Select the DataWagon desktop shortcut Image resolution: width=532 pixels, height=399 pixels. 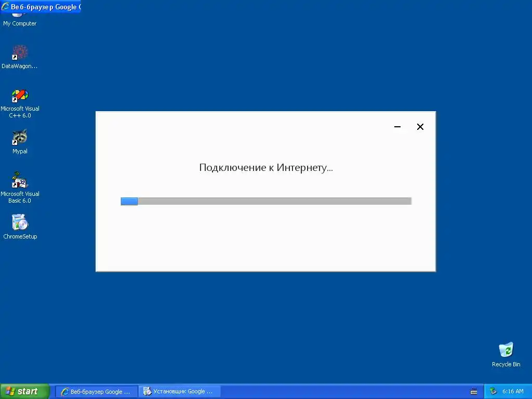[x=20, y=57]
